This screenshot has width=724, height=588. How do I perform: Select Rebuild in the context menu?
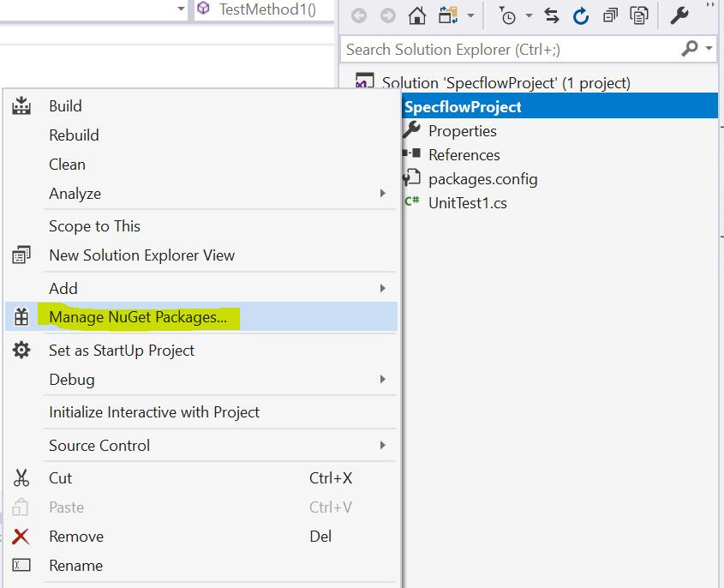75,135
